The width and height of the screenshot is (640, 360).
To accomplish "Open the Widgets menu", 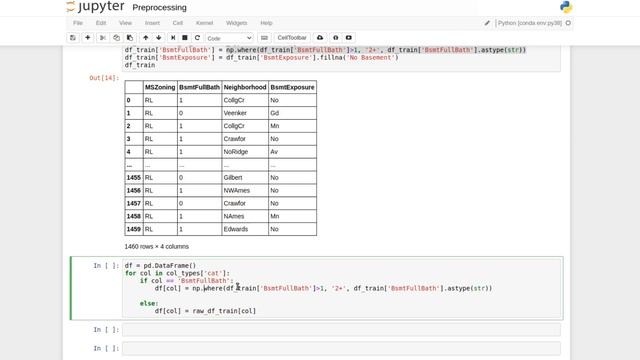I will click(236, 23).
